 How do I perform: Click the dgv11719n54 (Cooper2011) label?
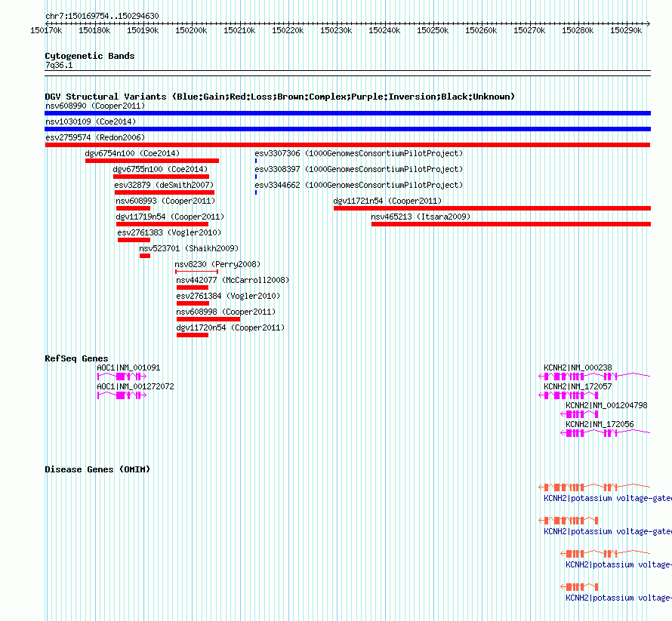click(x=170, y=217)
